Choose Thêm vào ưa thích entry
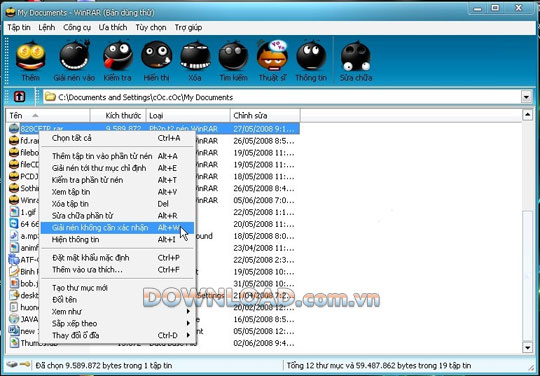 click(x=117, y=270)
